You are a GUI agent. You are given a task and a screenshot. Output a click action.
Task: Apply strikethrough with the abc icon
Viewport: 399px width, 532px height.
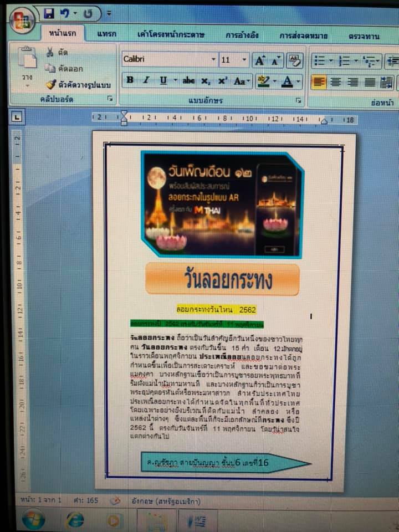[x=188, y=81]
